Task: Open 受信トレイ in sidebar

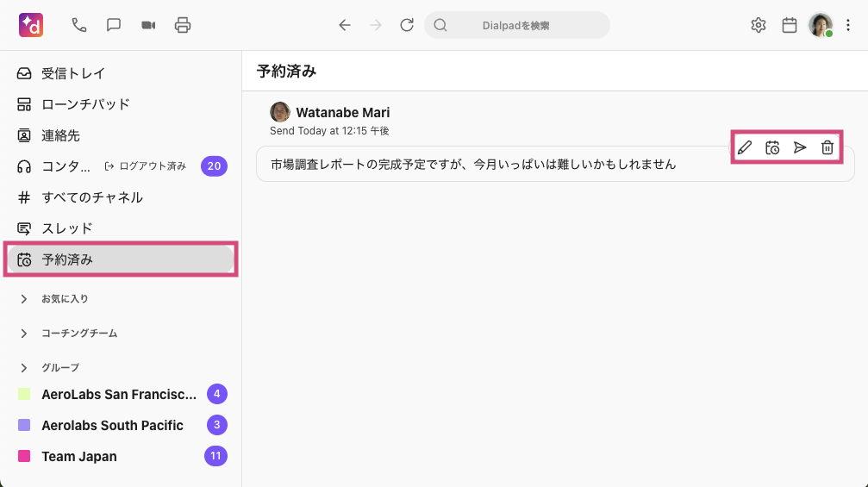Action: 73,73
